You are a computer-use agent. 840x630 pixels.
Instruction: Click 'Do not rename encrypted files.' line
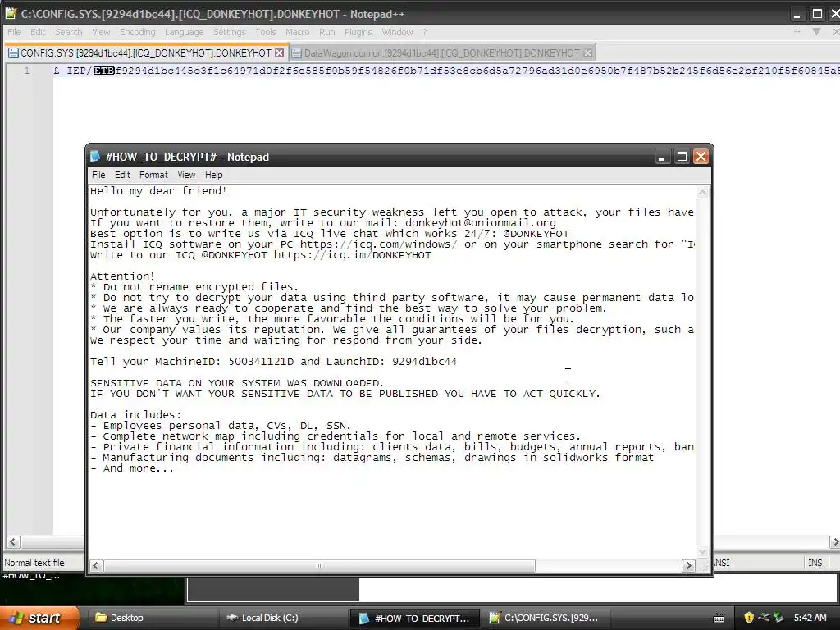coord(194,287)
